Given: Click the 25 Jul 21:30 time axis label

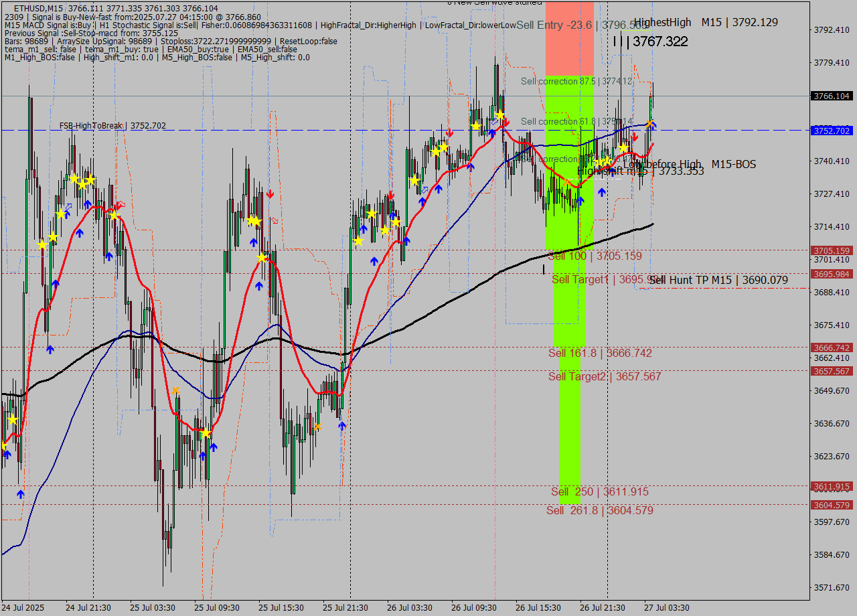Looking at the screenshot, I should click(x=345, y=607).
